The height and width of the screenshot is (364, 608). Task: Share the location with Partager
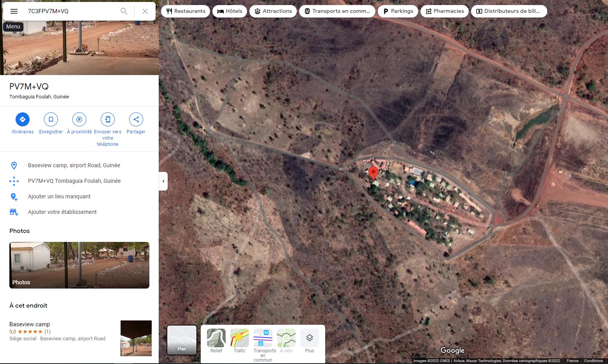pos(136,124)
